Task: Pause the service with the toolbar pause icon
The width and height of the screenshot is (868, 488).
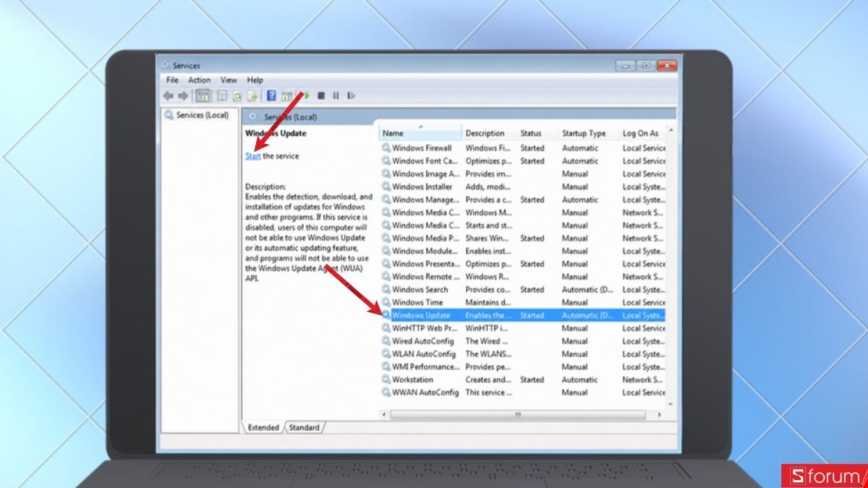Action: click(x=336, y=95)
